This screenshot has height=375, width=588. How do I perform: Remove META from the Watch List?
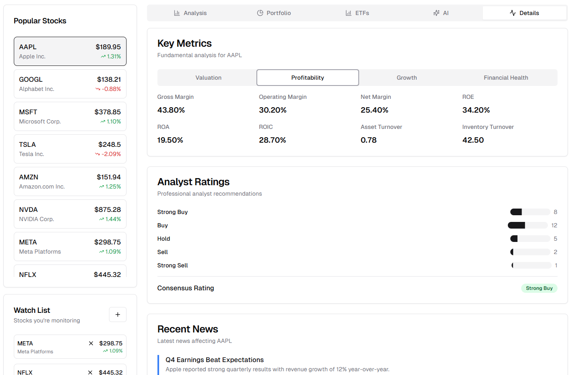[x=91, y=343]
